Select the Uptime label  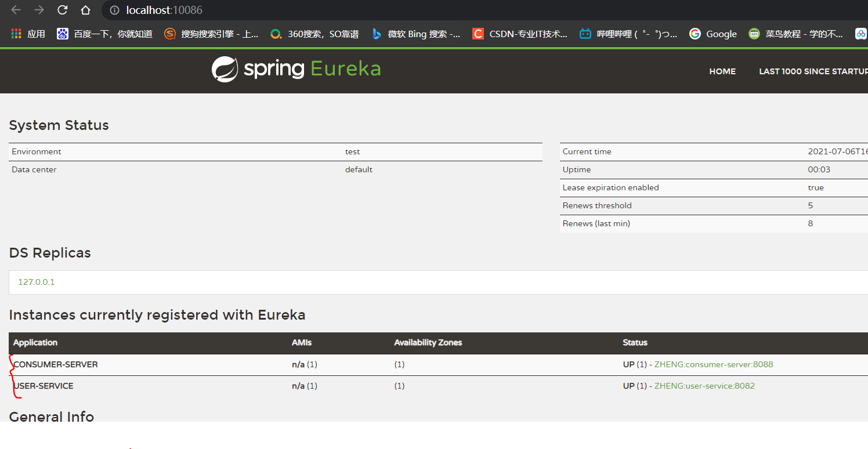577,169
